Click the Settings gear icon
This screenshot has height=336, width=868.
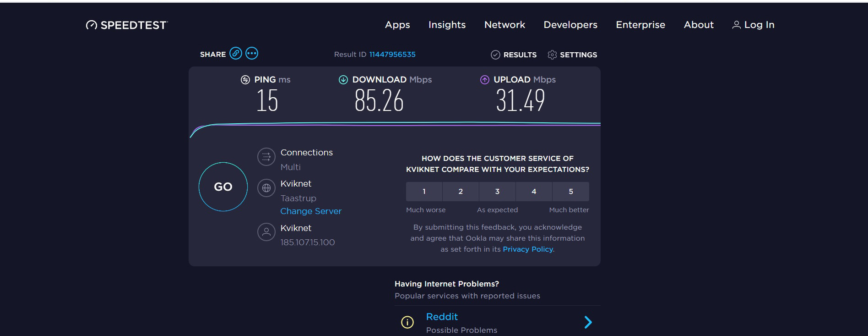click(552, 55)
